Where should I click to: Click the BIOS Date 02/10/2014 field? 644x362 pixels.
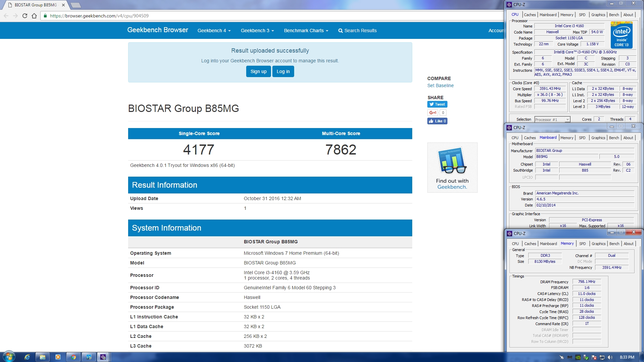pyautogui.click(x=585, y=205)
